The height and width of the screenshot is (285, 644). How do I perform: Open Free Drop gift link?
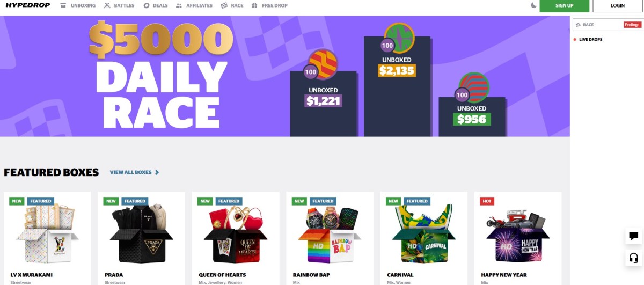click(x=269, y=5)
